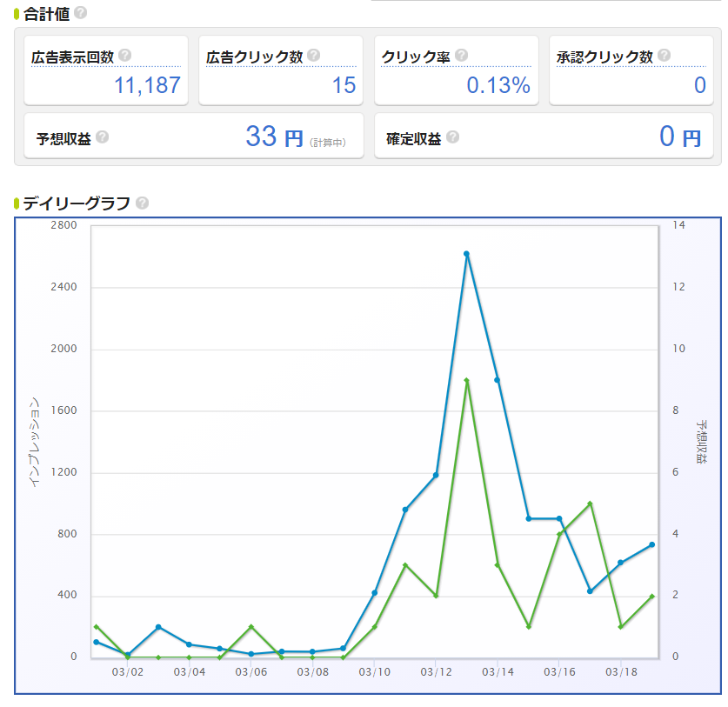Click green revenue point on 03/17

tap(590, 504)
